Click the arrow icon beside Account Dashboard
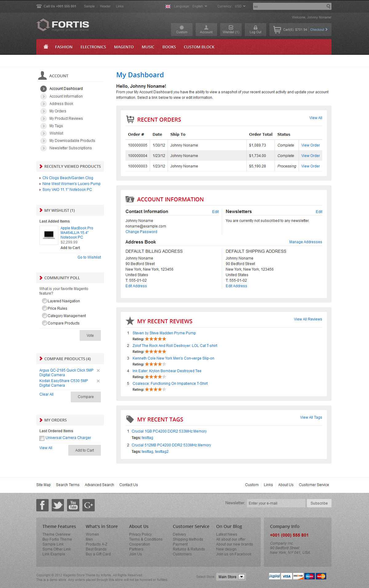Viewport: 369px width, 588px height. (43, 89)
